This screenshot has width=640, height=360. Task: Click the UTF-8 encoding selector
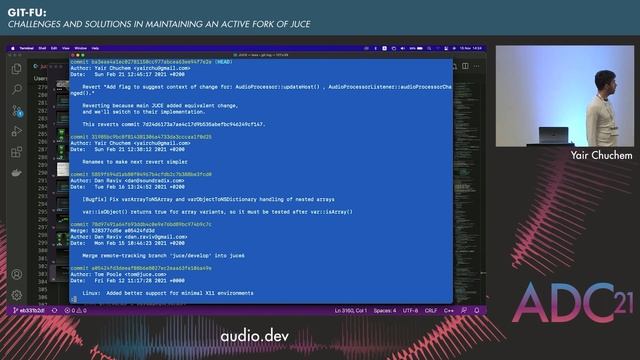click(x=410, y=311)
